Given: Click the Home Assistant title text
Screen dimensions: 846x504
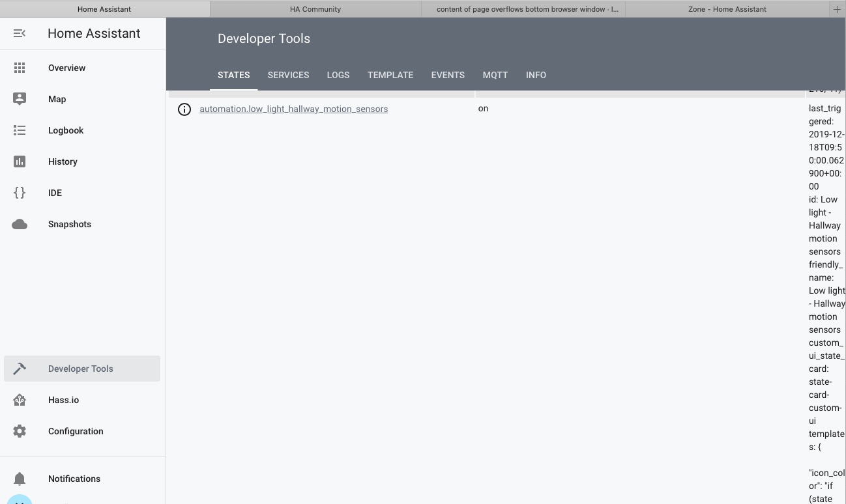Looking at the screenshot, I should (x=93, y=33).
